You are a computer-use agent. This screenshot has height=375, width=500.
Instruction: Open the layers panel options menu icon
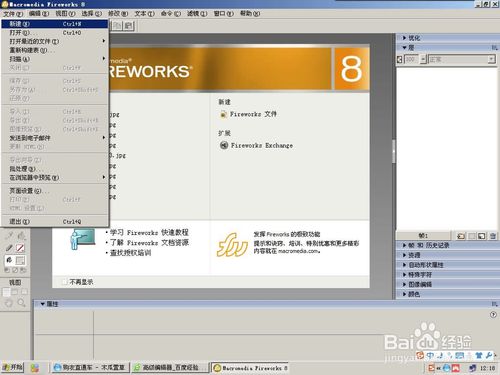(494, 48)
